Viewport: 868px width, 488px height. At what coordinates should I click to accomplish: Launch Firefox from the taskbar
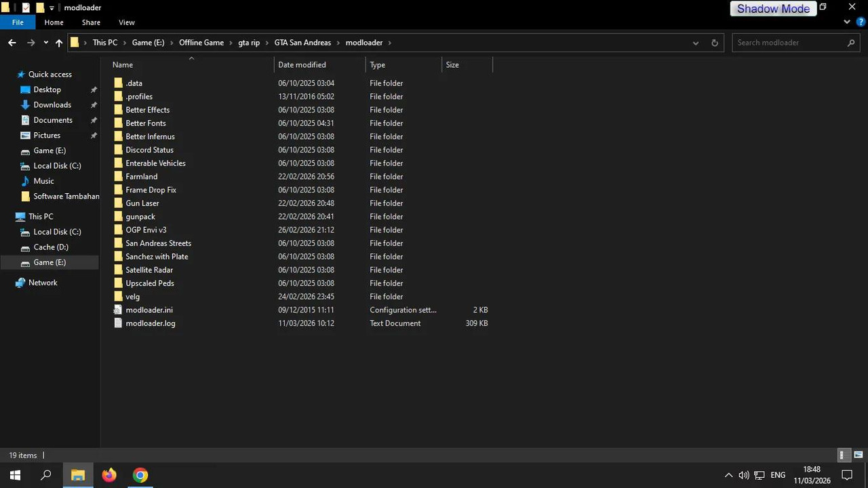coord(109,475)
